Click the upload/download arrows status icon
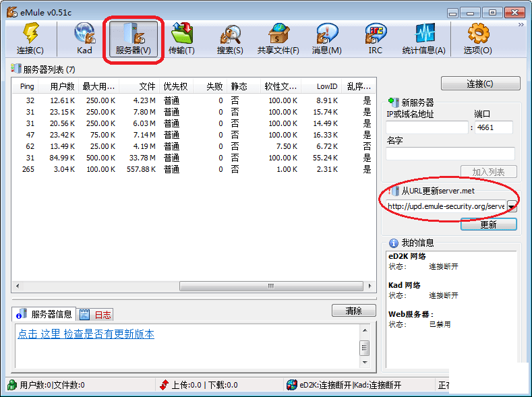 (x=165, y=385)
